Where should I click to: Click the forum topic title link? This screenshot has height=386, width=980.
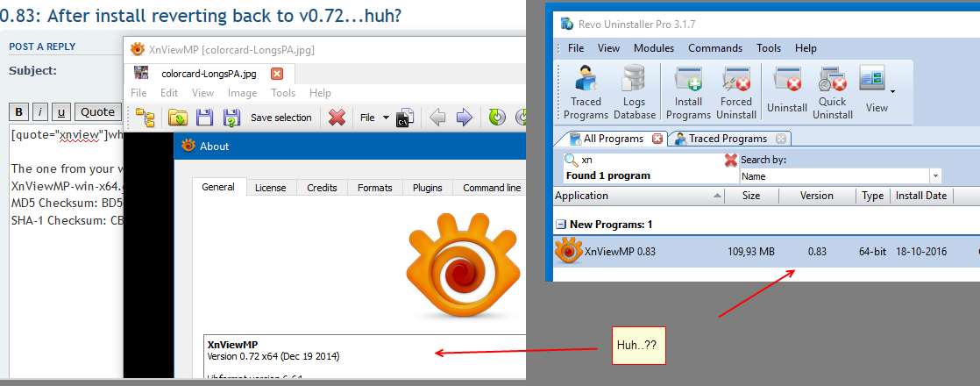coord(201,14)
